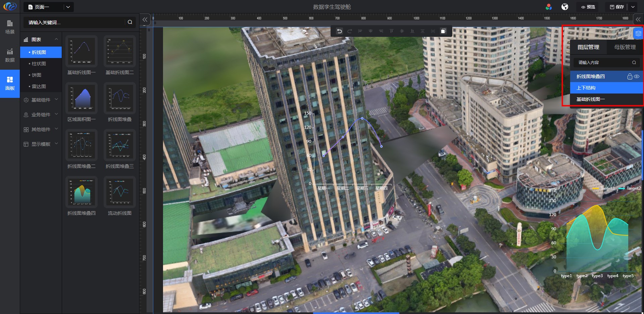Click the undo arrow in the canvas toolbar
Image resolution: width=644 pixels, height=314 pixels.
[x=339, y=31]
